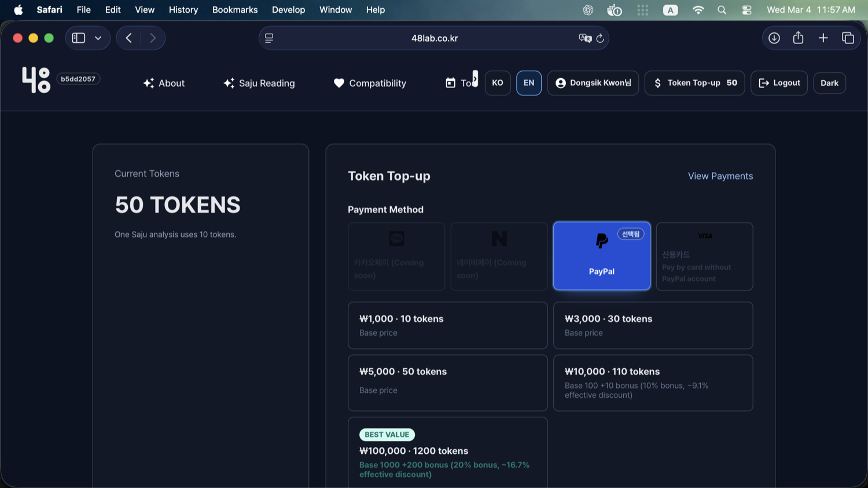Select PayPal payment method
This screenshot has width=868, height=488.
click(x=602, y=256)
